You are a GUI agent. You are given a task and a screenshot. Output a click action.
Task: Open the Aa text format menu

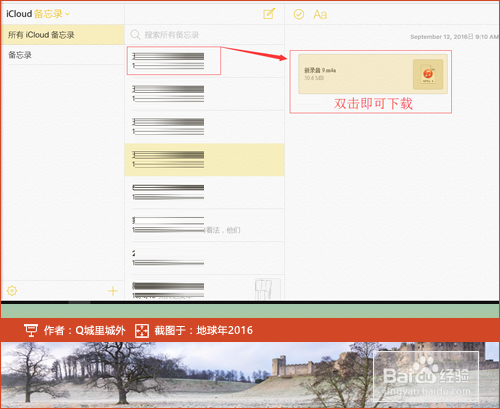pos(320,14)
